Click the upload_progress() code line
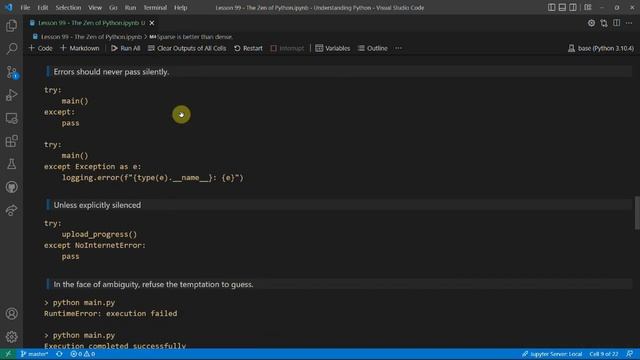This screenshot has height=360, width=640. [99, 234]
